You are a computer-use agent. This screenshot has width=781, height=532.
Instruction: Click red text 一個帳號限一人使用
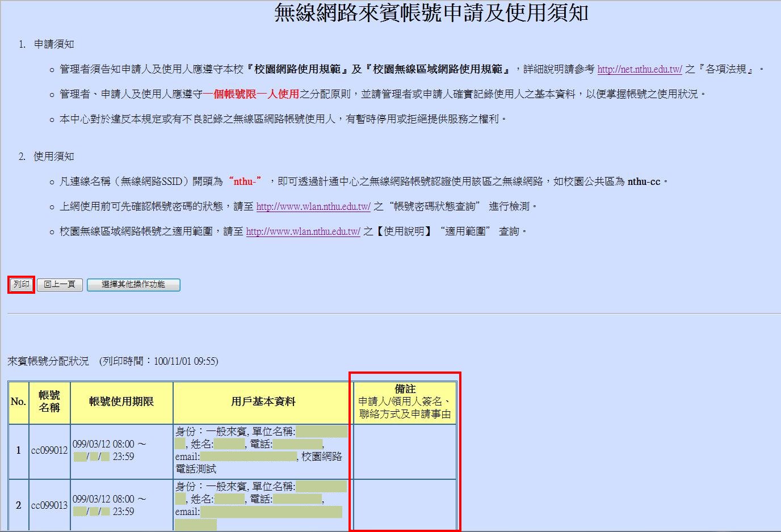click(251, 94)
